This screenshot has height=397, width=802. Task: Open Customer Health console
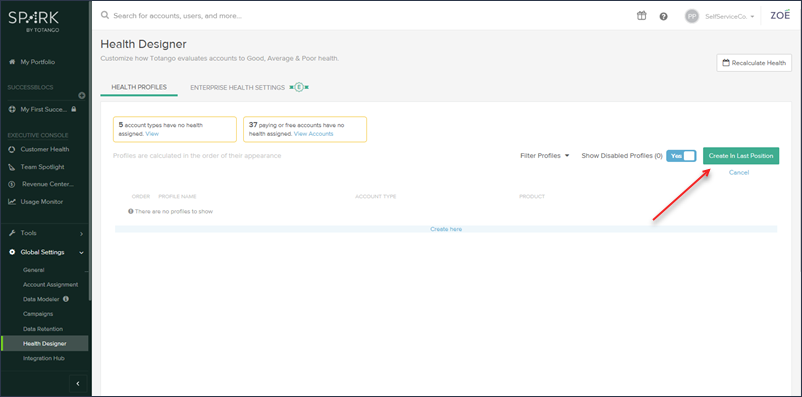45,149
